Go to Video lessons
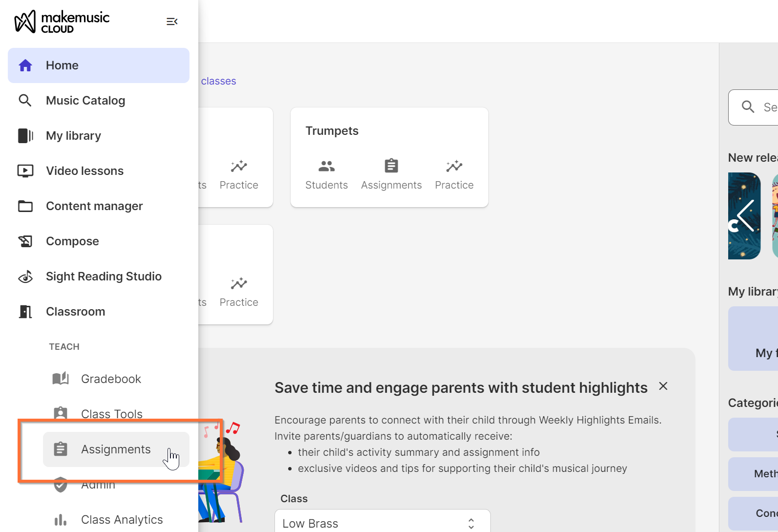This screenshot has height=532, width=778. pos(84,171)
